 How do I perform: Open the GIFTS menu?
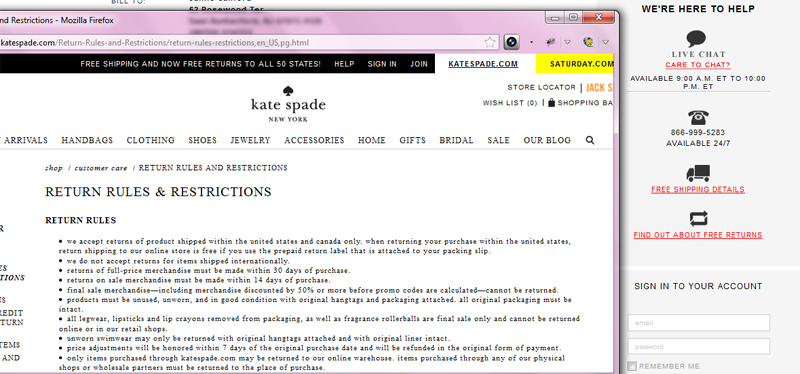(412, 140)
